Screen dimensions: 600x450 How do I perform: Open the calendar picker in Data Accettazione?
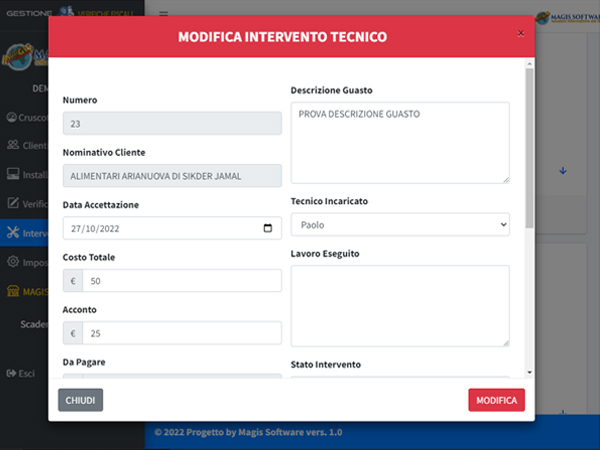click(x=268, y=228)
